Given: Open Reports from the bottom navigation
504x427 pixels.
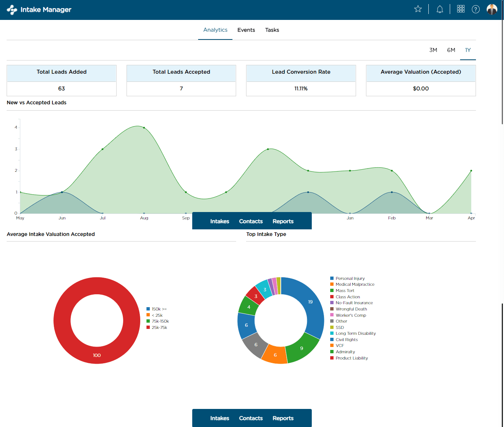Looking at the screenshot, I should [283, 418].
